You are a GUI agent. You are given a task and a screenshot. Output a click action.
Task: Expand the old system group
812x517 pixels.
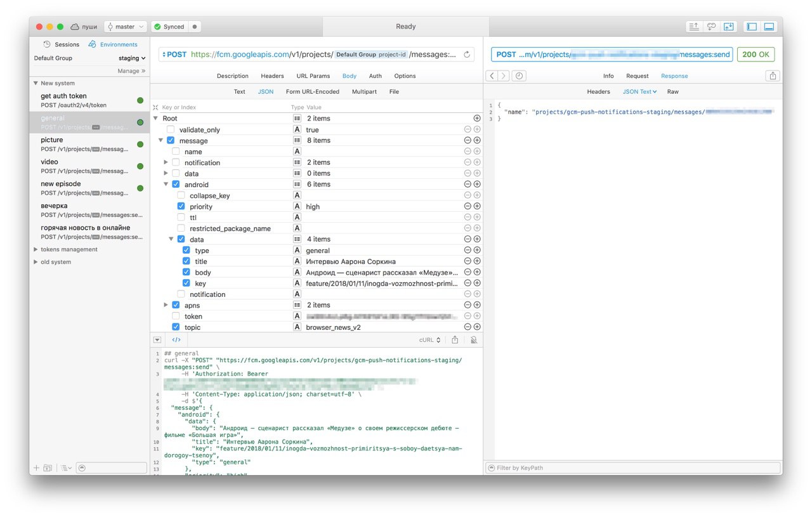[x=36, y=262]
